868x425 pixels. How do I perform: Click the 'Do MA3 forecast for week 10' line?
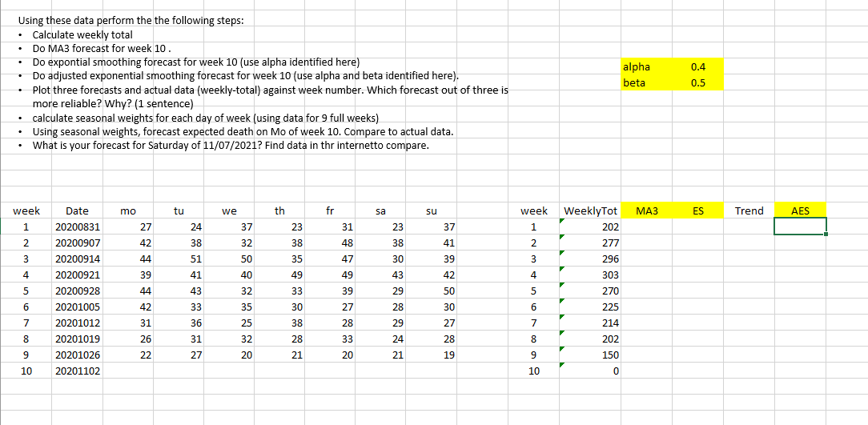click(101, 48)
